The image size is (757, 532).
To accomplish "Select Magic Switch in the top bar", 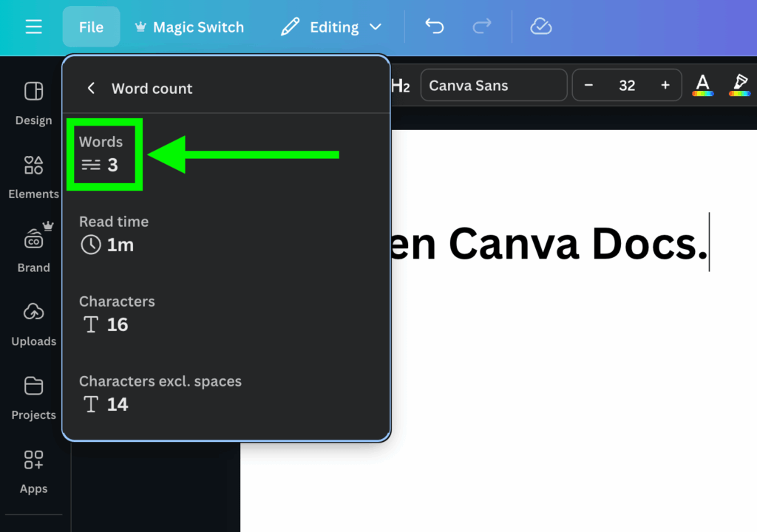I will pyautogui.click(x=189, y=27).
